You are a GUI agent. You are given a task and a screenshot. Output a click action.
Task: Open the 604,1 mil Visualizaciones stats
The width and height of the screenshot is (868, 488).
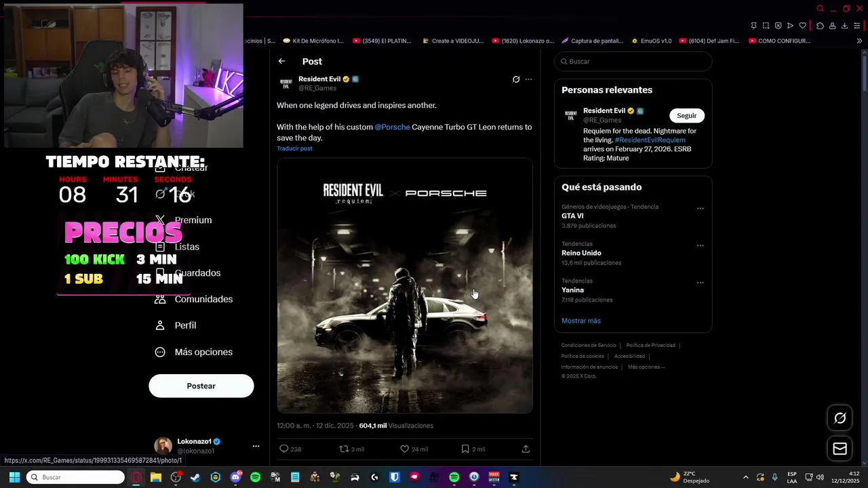[396, 426]
